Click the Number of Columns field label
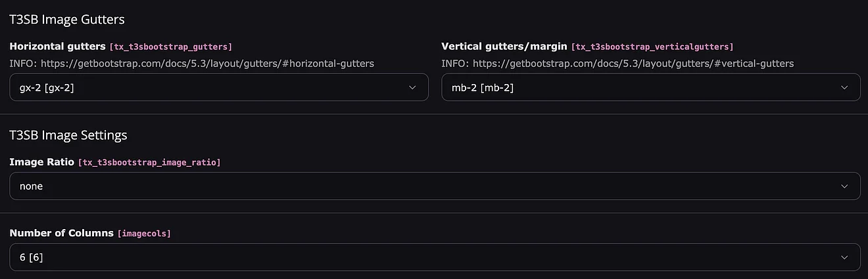The width and height of the screenshot is (868, 279). 61,233
